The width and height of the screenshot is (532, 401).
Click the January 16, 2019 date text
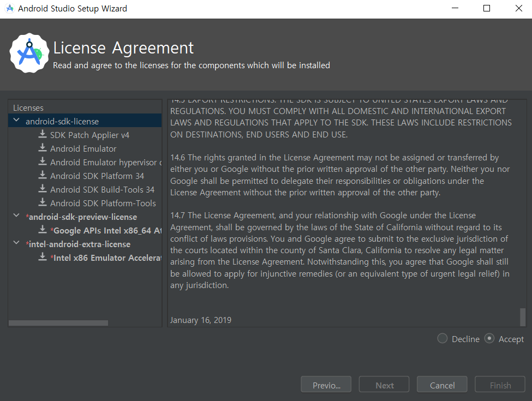coord(200,320)
